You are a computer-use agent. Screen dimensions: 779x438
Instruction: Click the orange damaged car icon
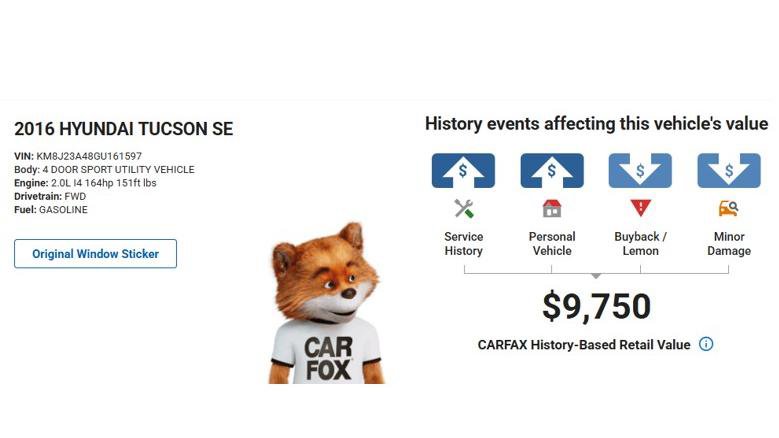[x=729, y=209]
